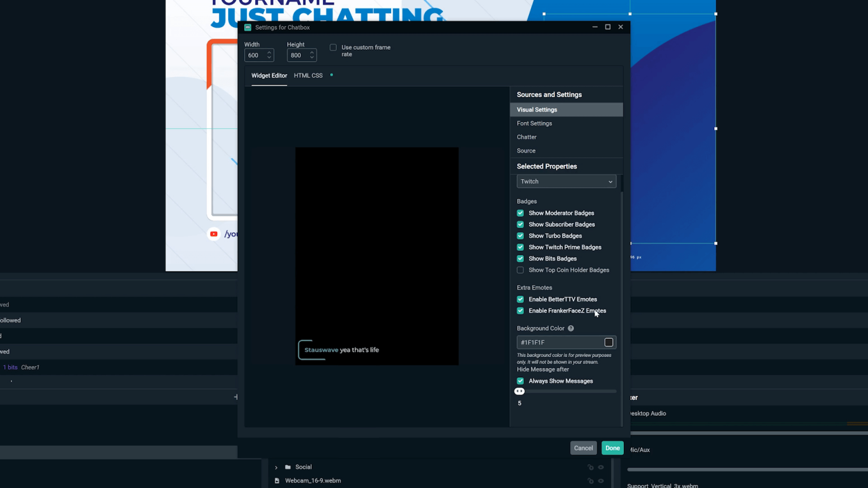The width and height of the screenshot is (868, 488).
Task: Click the lock icon on Webcam_16-9.webm
Action: [x=591, y=481]
